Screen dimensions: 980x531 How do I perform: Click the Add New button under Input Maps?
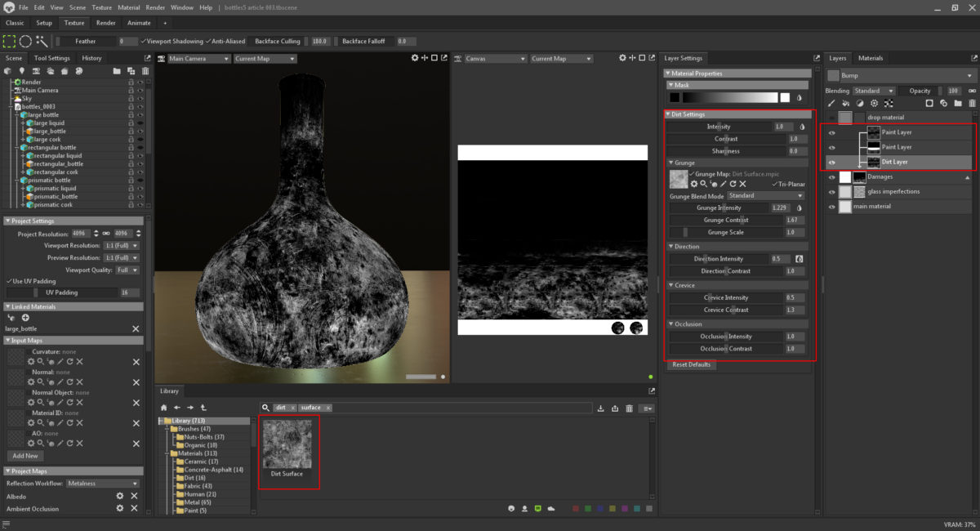click(x=24, y=456)
